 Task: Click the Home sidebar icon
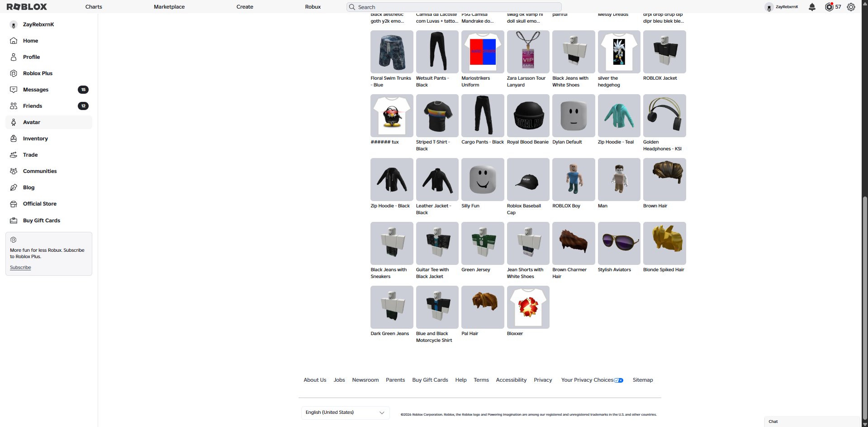[x=14, y=41]
